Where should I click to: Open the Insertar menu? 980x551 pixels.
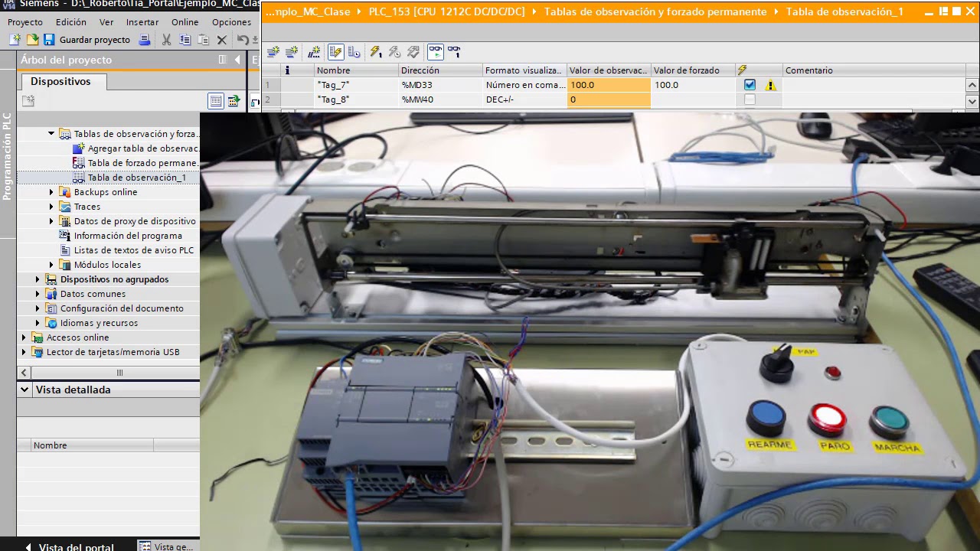click(x=142, y=22)
